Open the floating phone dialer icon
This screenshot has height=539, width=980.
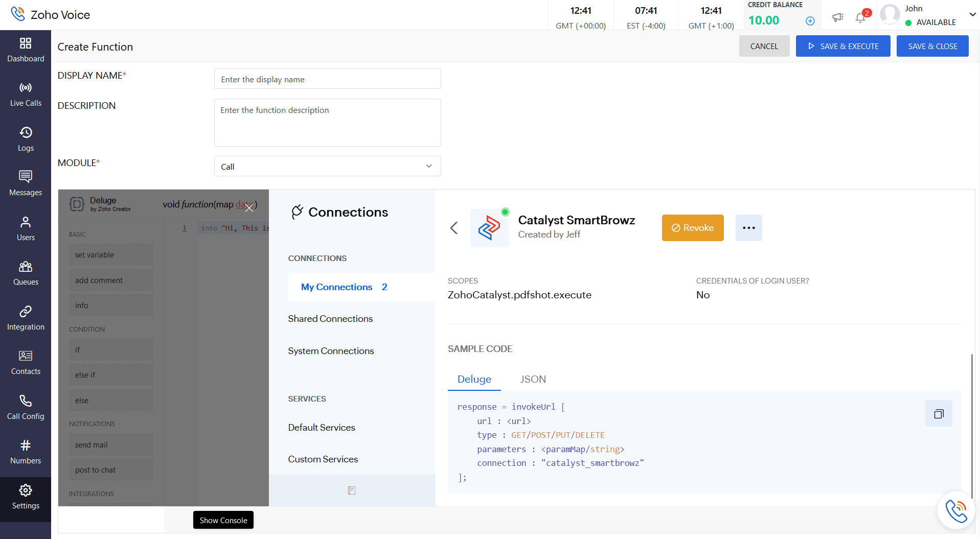tap(955, 510)
